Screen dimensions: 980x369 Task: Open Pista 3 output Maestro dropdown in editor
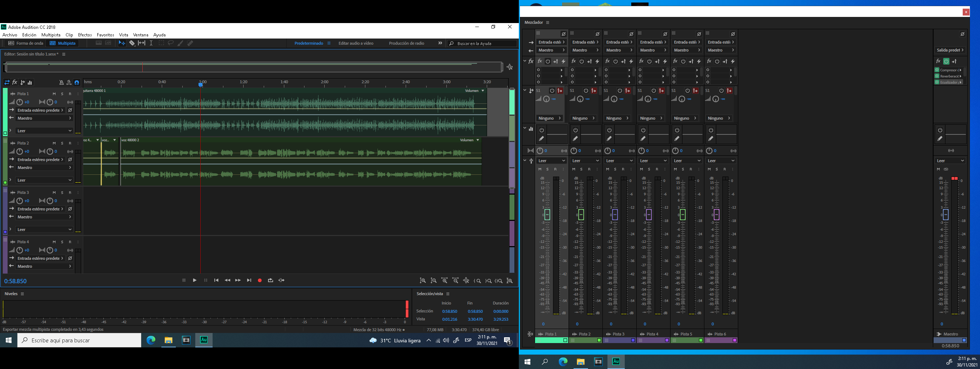click(44, 217)
